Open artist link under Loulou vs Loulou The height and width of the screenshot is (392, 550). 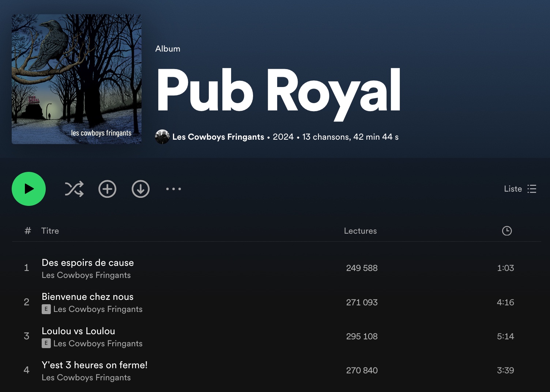point(98,343)
